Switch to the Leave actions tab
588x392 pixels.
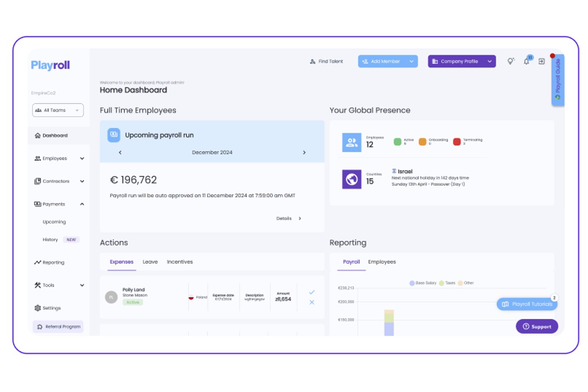pos(150,262)
